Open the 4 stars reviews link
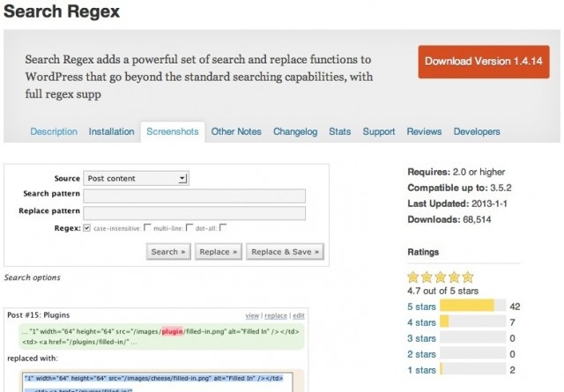The height and width of the screenshot is (392, 564). coord(421,322)
